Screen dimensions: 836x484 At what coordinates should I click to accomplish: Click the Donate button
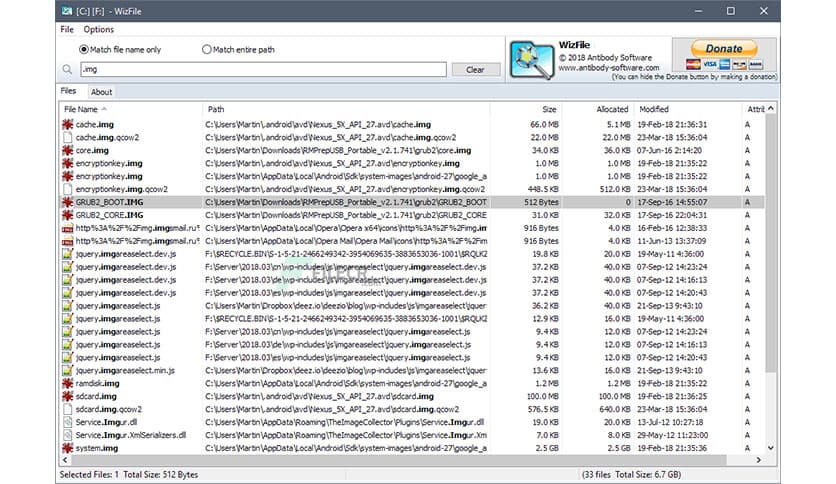(724, 49)
